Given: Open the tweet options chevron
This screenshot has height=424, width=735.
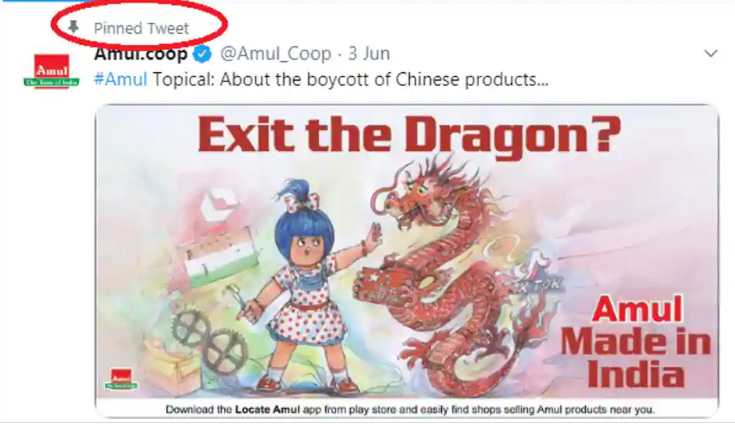Looking at the screenshot, I should tap(711, 53).
